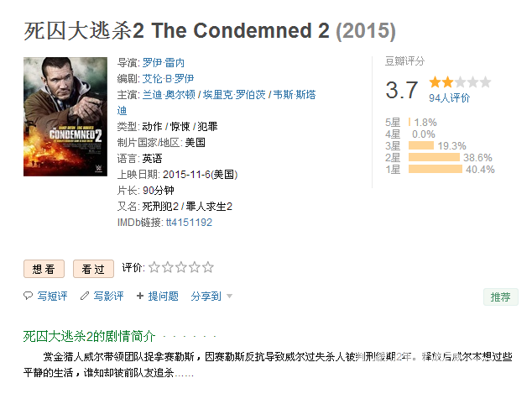This screenshot has width=532, height=399.
Task: Open IMDb link tt4151192
Action: coord(189,223)
